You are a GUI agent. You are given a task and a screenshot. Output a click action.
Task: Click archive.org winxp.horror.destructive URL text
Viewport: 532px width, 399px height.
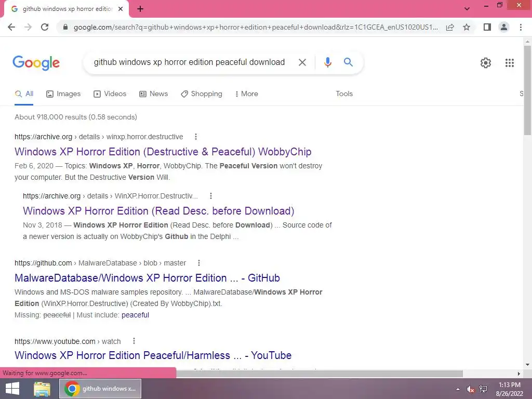click(99, 137)
